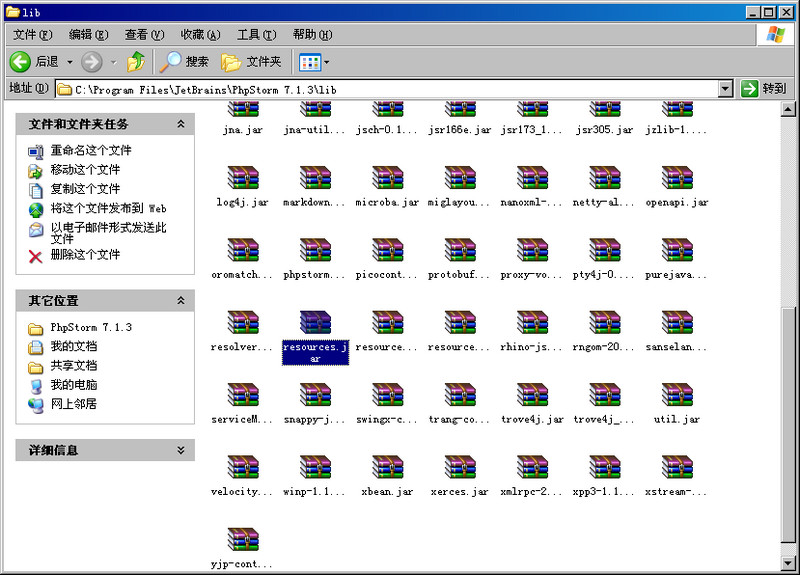Expand the address bar path dropdown

[726, 89]
